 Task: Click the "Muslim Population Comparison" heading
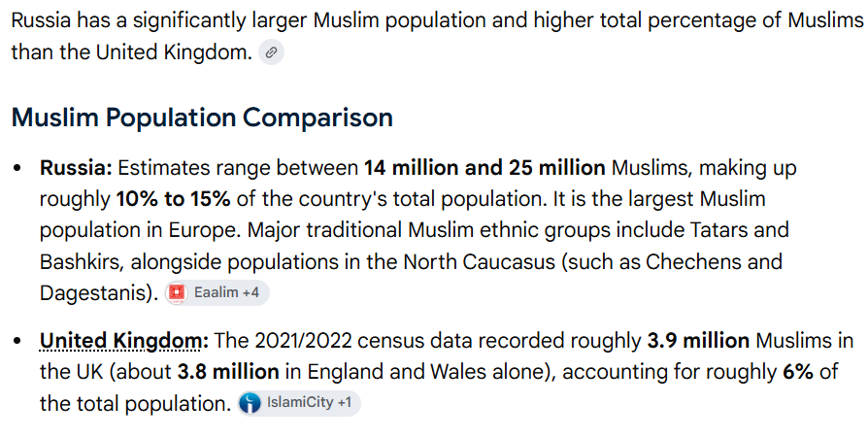[x=202, y=118]
